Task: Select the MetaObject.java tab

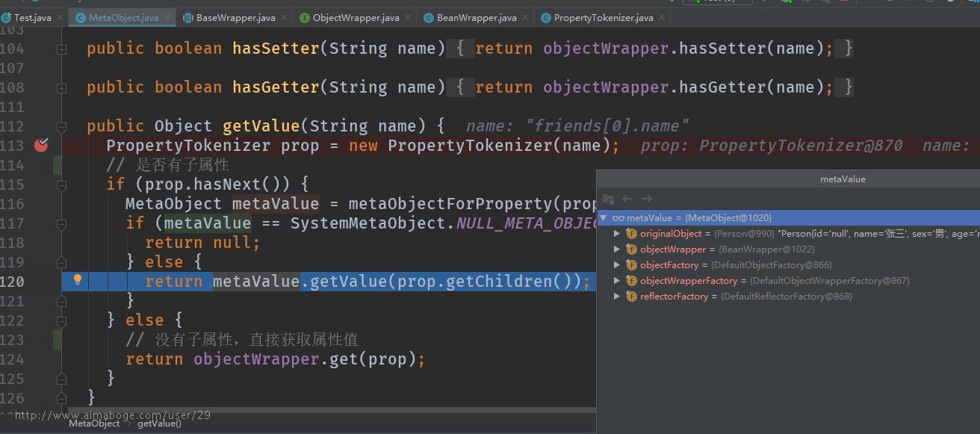Action: tap(122, 17)
